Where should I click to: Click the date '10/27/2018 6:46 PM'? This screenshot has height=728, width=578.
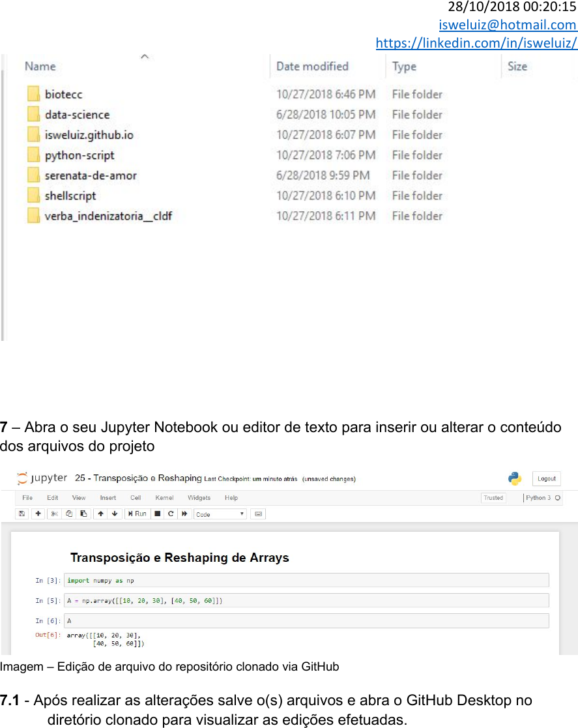326,95
